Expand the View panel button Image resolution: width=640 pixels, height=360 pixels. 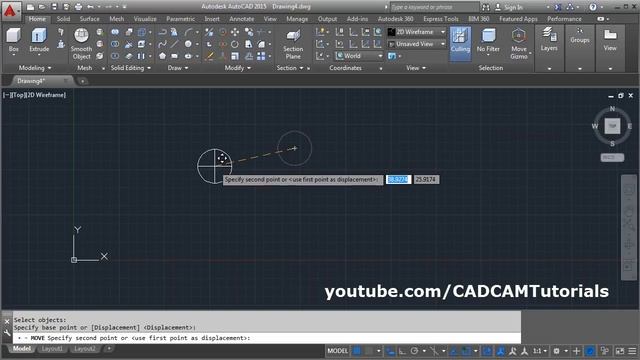point(610,48)
